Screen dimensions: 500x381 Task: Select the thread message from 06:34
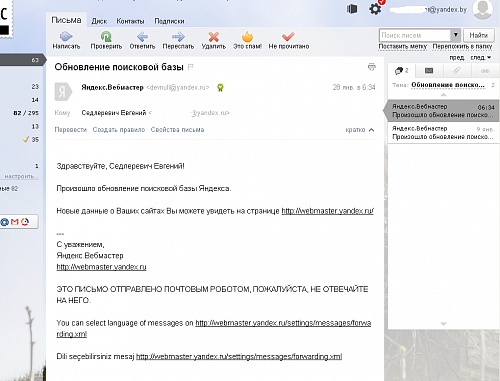coord(443,111)
